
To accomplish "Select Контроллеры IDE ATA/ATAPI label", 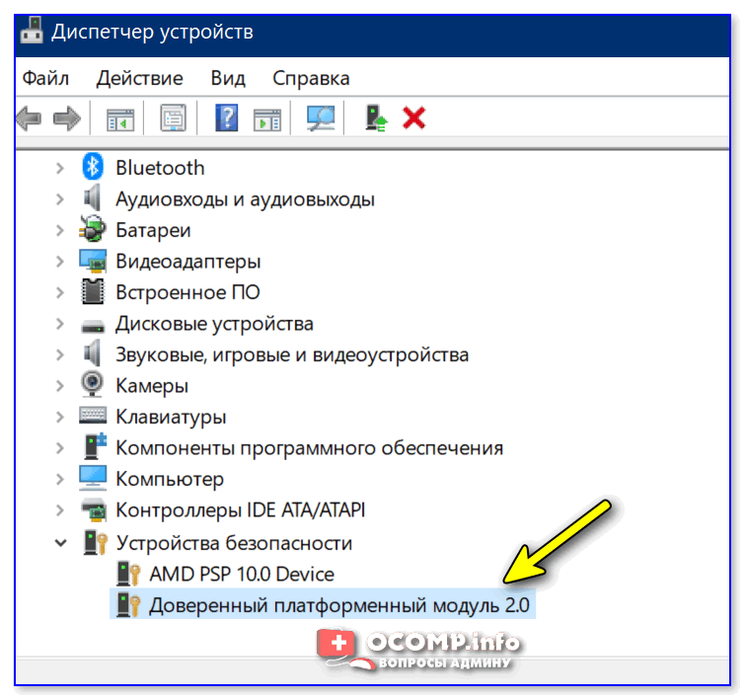I will pyautogui.click(x=241, y=510).
